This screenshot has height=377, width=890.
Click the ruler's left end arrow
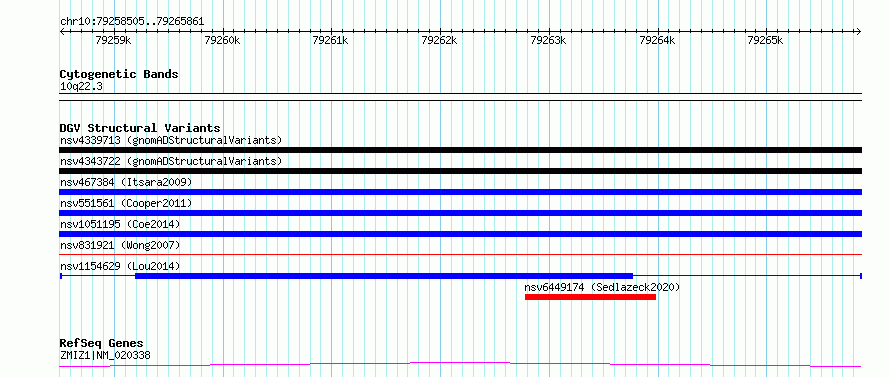(x=63, y=31)
